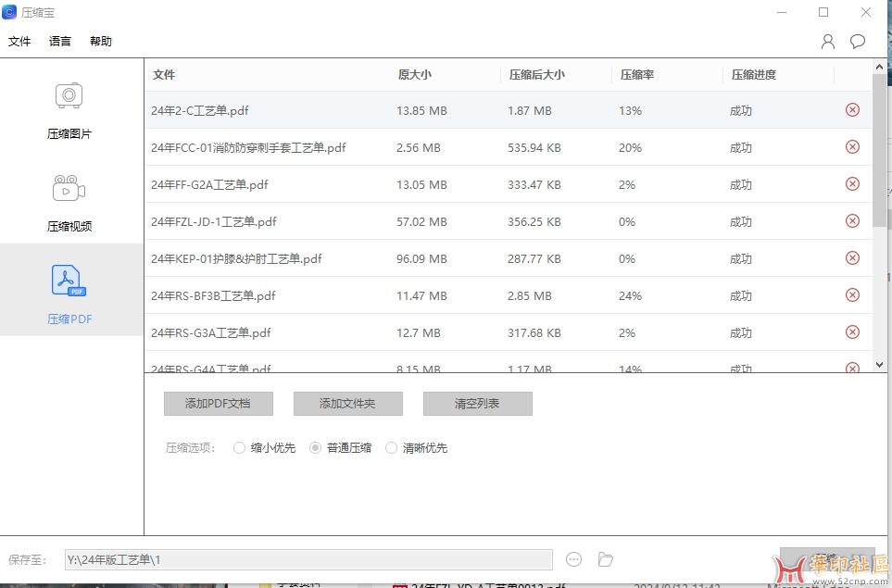The height and width of the screenshot is (588, 892).
Task: Remove 24年RS-G3A工艺单.pdf from the queue
Action: [x=851, y=332]
